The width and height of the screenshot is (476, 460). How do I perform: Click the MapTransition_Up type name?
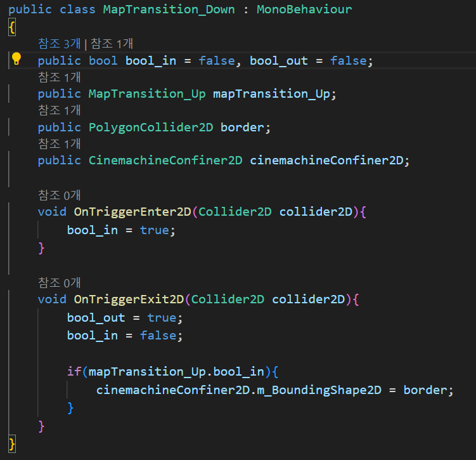(147, 94)
